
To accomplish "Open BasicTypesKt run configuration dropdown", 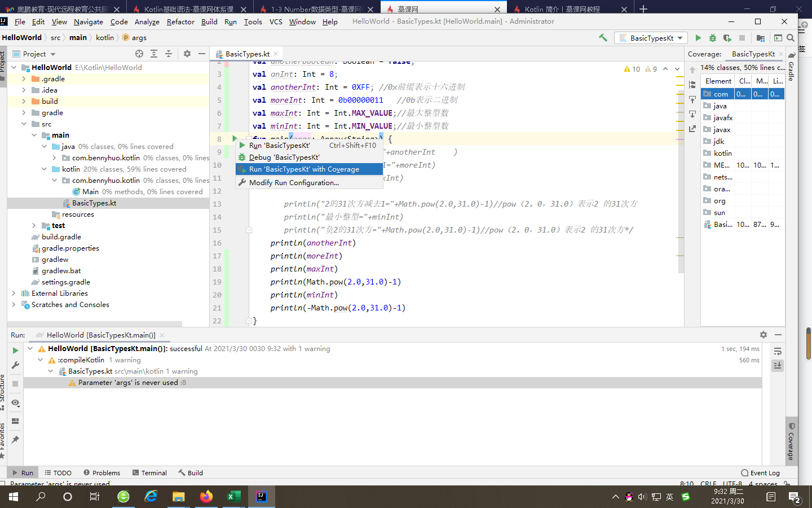I will point(651,38).
